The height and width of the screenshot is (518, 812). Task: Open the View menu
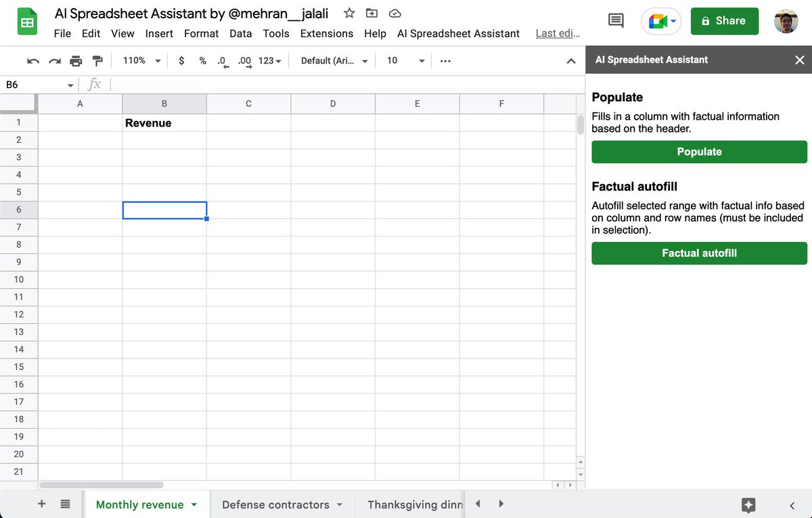tap(122, 33)
